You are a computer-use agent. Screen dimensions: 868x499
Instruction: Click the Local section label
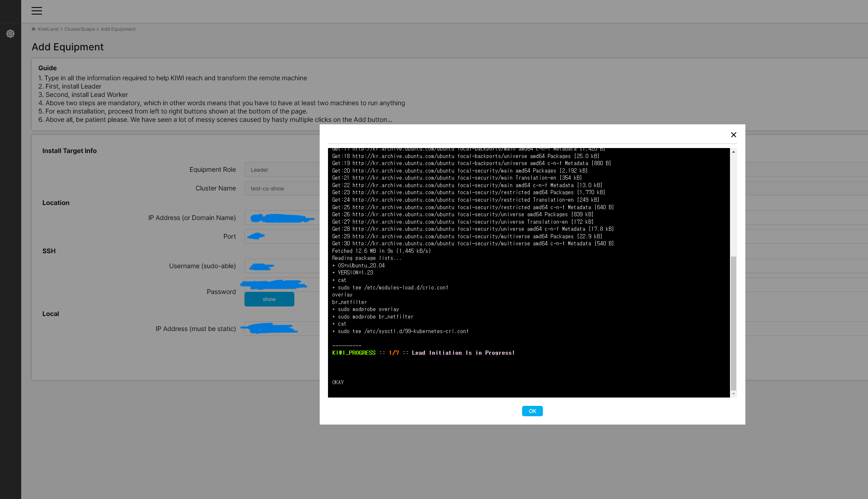pyautogui.click(x=51, y=314)
